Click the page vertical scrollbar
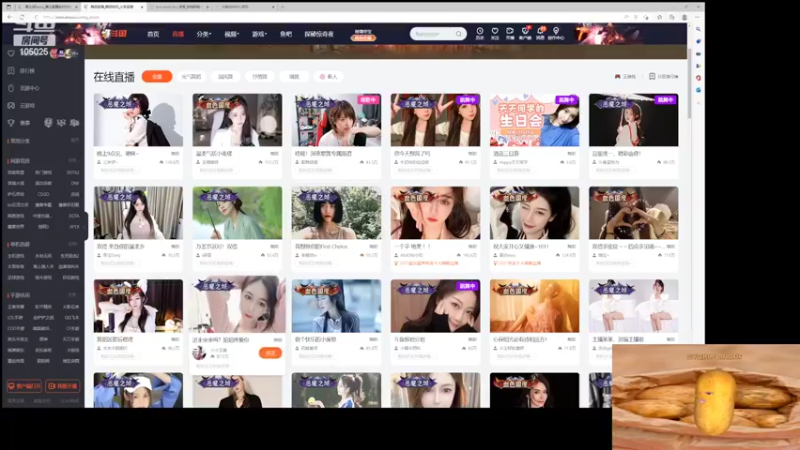 (x=690, y=85)
